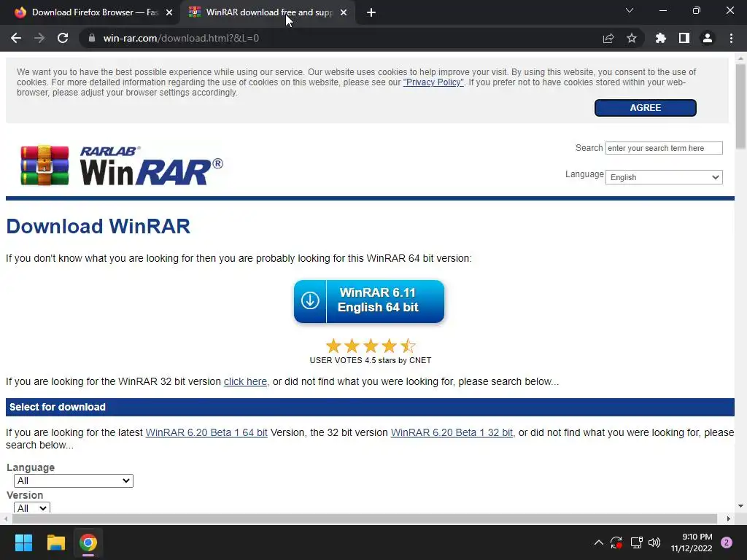Viewport: 747px width, 560px height.
Task: Show hidden tray icons chevron
Action: (x=599, y=542)
